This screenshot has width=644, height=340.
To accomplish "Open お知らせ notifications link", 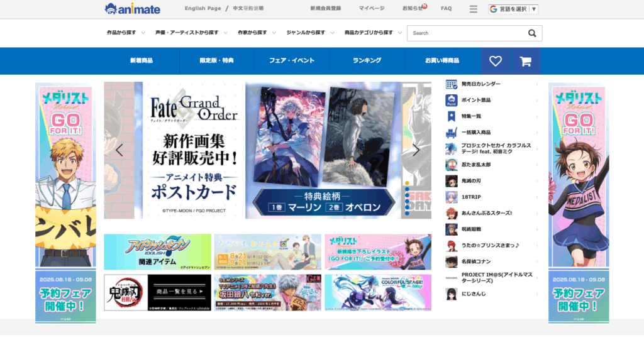I will [x=413, y=9].
